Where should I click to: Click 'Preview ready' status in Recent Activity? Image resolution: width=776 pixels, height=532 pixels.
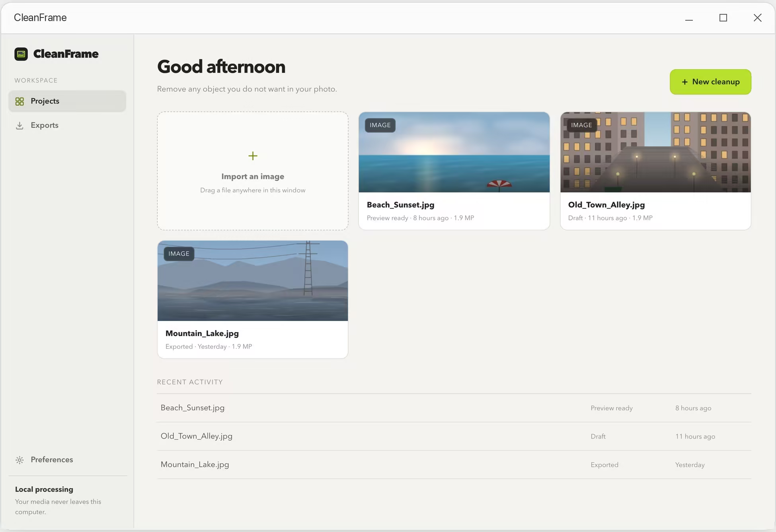tap(612, 408)
